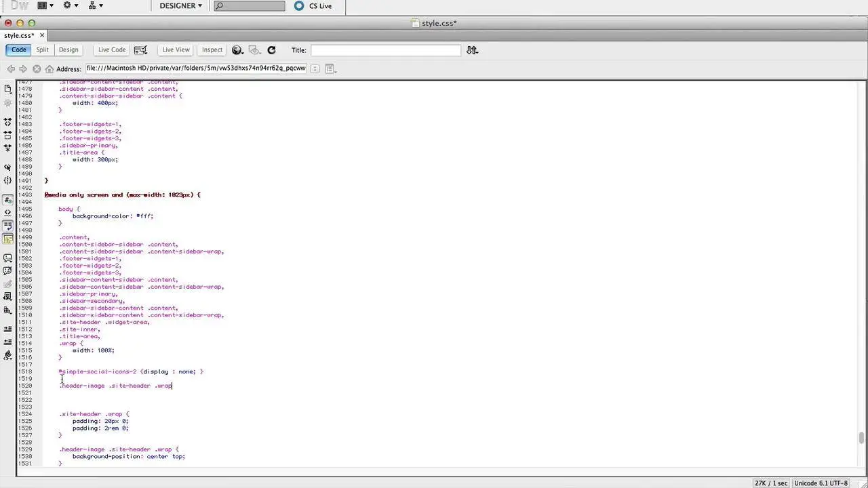Click in the Address path field
Viewport: 868px width, 488px height.
coord(196,68)
